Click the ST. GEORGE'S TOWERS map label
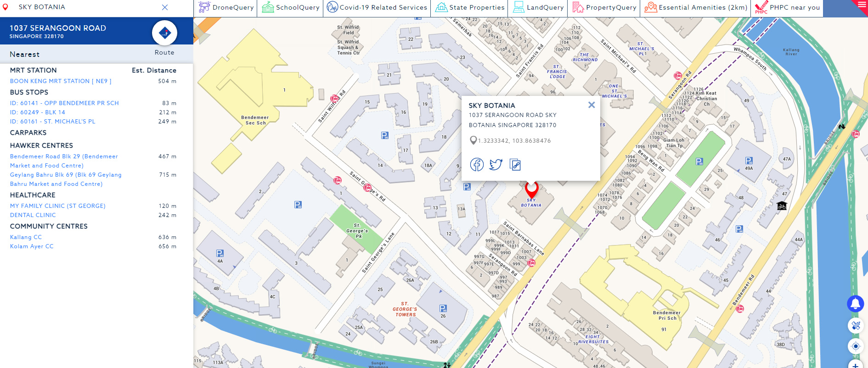Image resolution: width=868 pixels, height=368 pixels. [x=405, y=309]
